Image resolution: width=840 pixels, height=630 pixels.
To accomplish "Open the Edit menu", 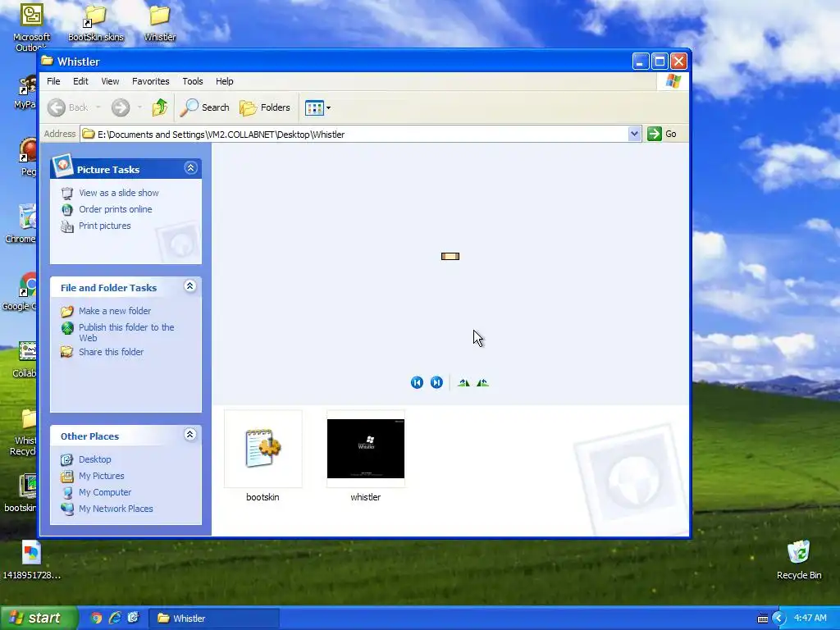I will coord(80,81).
